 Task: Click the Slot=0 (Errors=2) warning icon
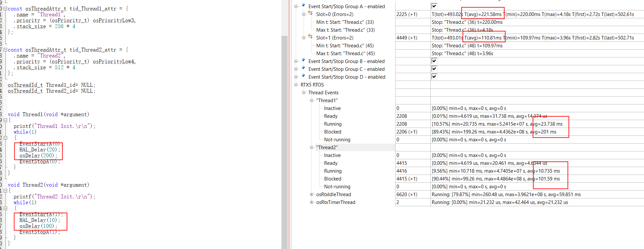tap(310, 13)
